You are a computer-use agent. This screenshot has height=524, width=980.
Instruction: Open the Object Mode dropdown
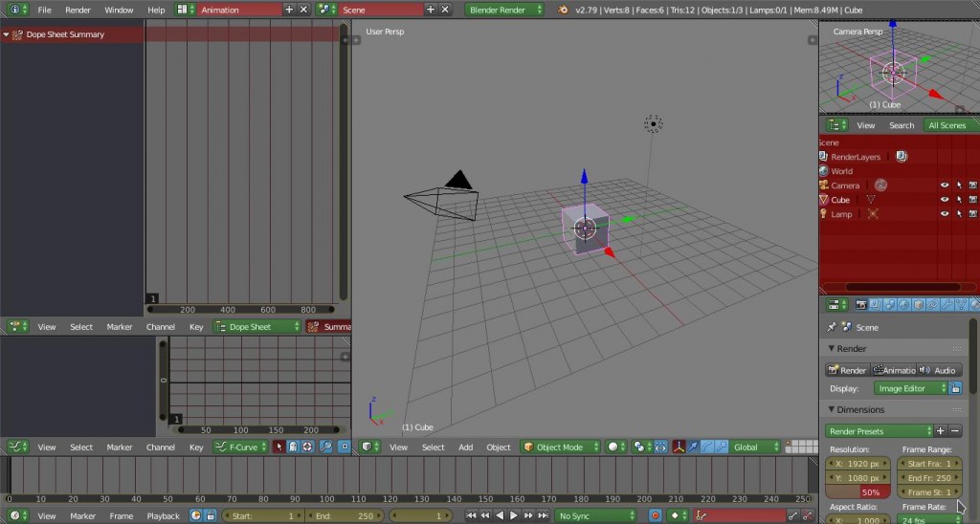[x=561, y=447]
